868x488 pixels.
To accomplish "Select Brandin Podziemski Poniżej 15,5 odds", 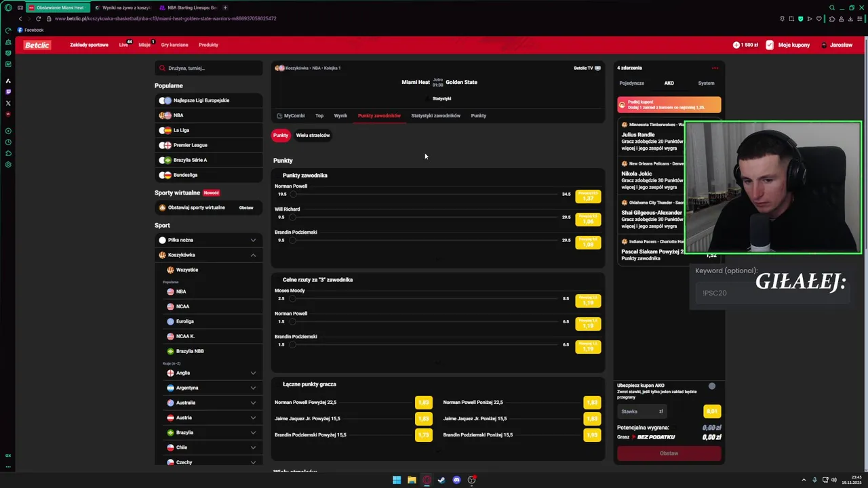I will pos(592,435).
